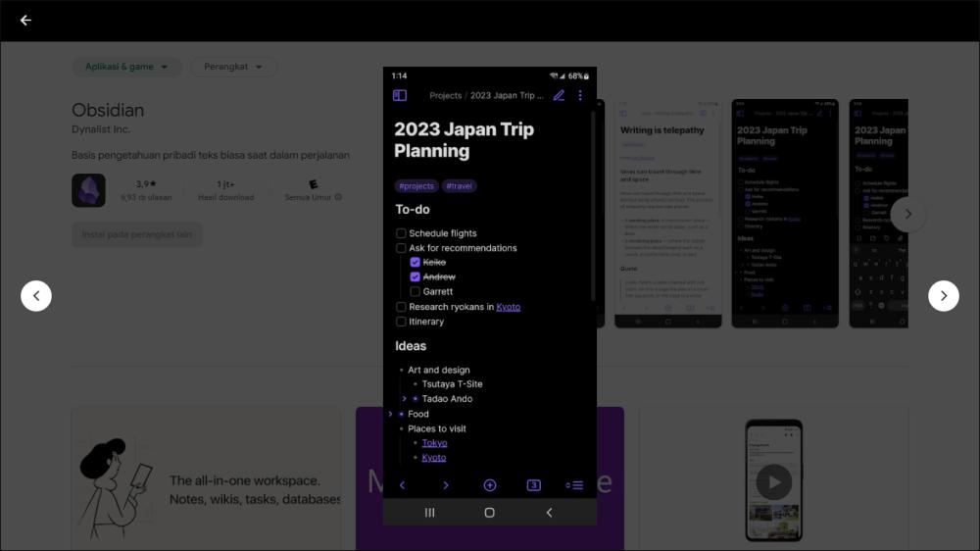Open the Aplikasi & game dropdown
This screenshot has height=551, width=980.
point(126,67)
